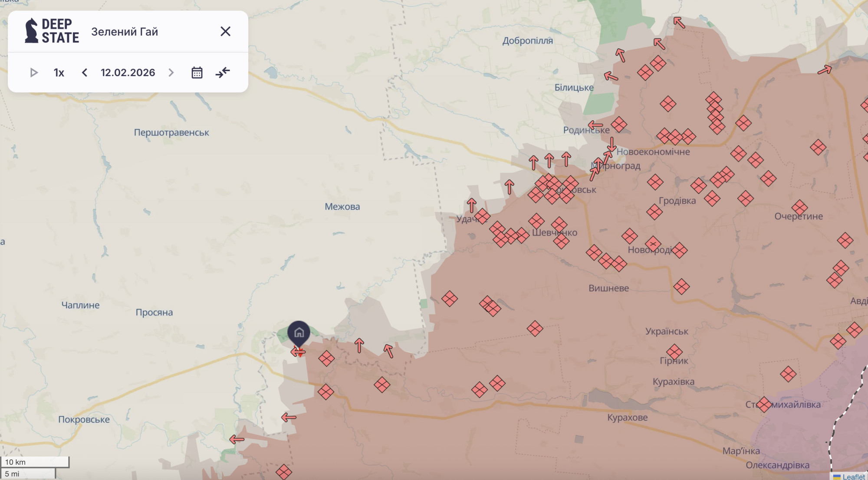Go to previous date arrow
868x480 pixels.
click(x=85, y=72)
